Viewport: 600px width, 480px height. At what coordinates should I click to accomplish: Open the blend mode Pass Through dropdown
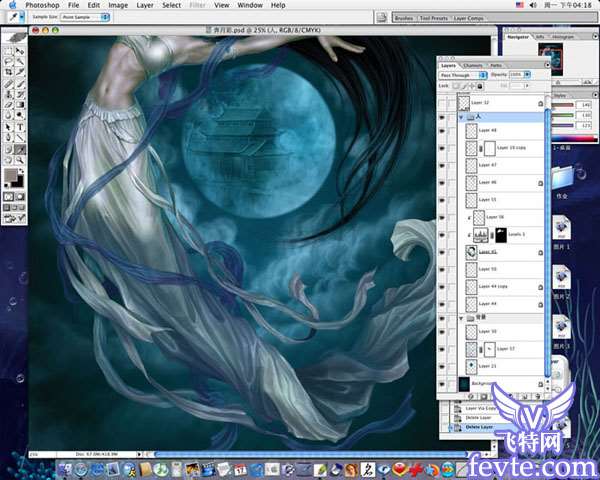pos(463,75)
